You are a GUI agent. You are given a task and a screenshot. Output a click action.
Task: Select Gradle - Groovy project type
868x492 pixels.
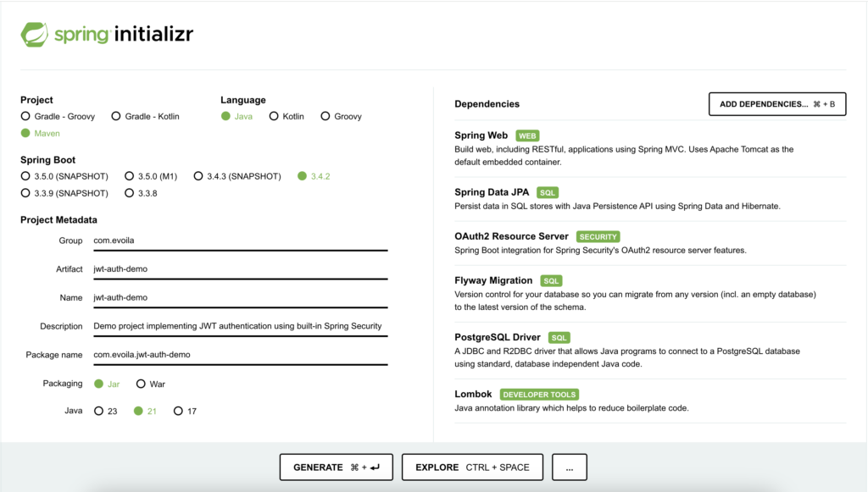pyautogui.click(x=26, y=116)
